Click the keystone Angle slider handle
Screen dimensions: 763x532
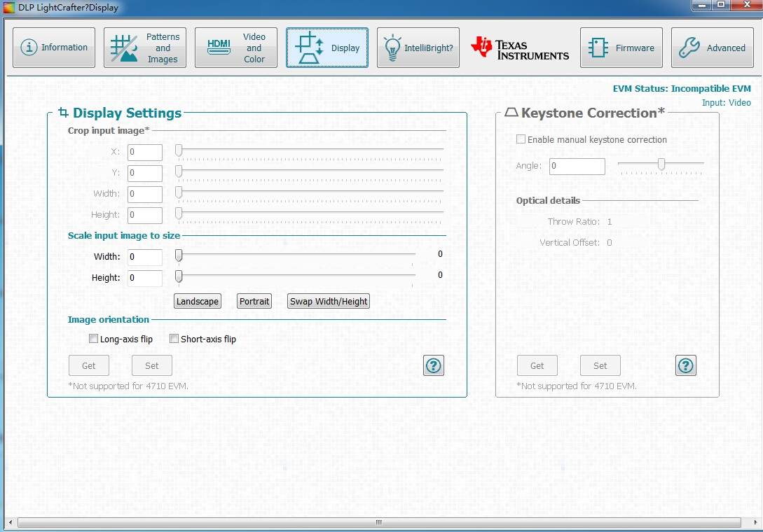[x=661, y=164]
